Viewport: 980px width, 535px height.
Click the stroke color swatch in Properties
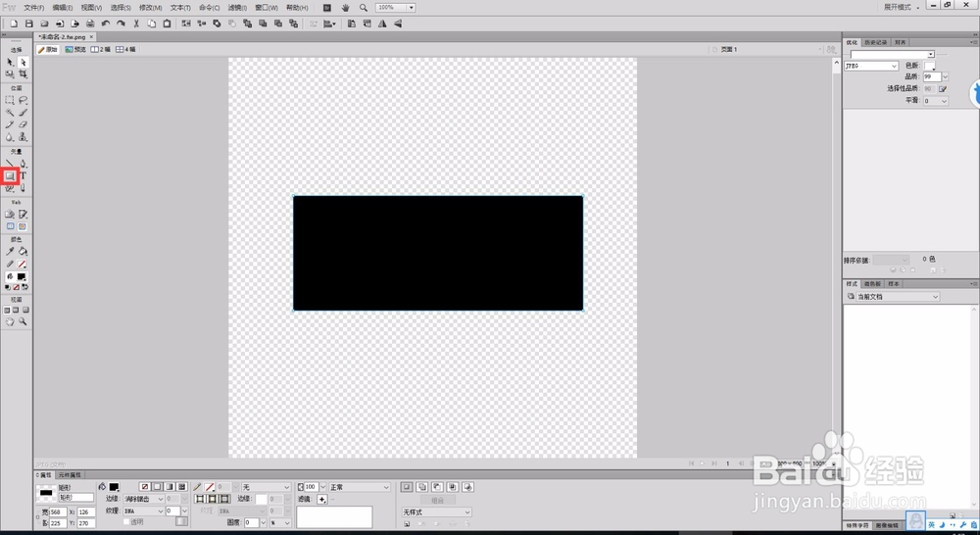pyautogui.click(x=210, y=487)
